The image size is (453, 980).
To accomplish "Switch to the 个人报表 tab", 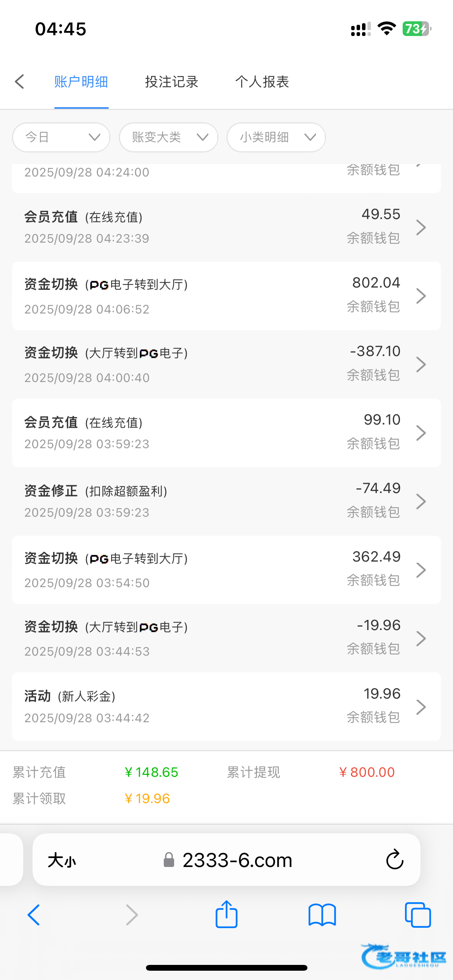I will click(x=262, y=82).
